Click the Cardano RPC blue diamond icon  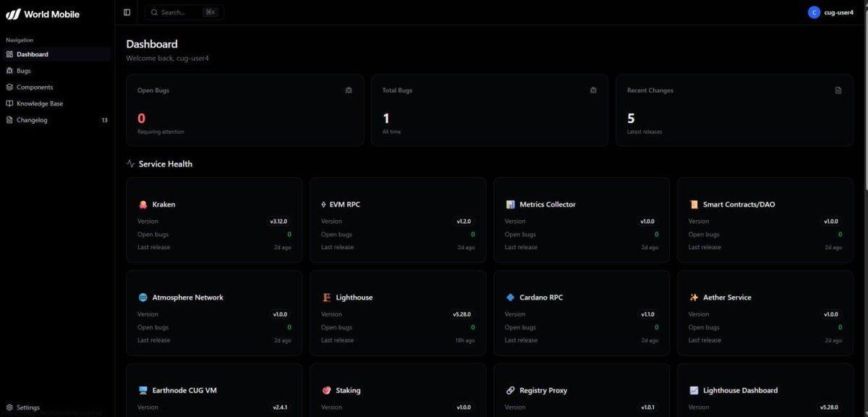point(510,298)
